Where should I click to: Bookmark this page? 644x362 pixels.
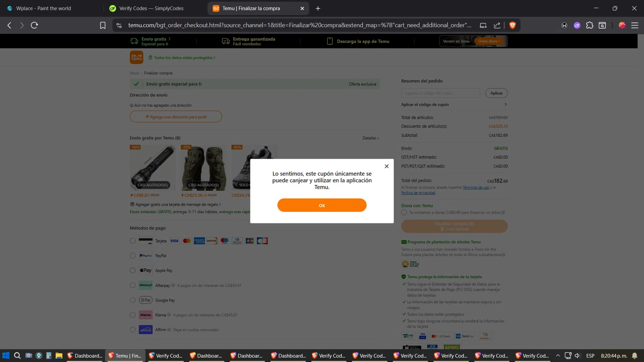pos(103,25)
